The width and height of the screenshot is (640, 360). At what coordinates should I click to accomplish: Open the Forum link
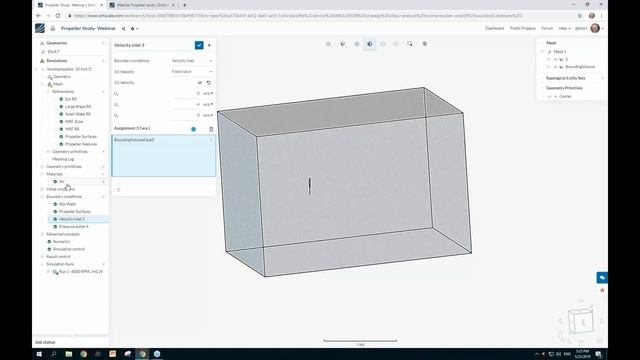pyautogui.click(x=547, y=28)
